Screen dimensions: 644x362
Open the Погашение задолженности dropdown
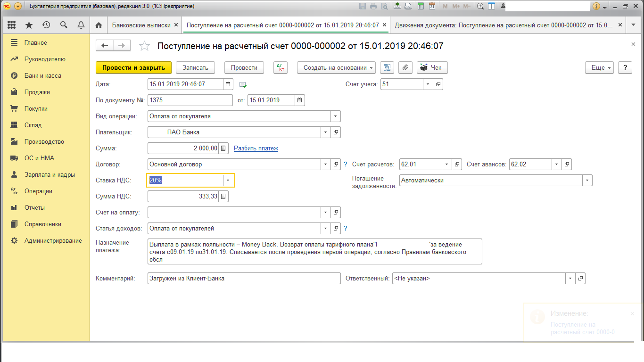pos(587,181)
